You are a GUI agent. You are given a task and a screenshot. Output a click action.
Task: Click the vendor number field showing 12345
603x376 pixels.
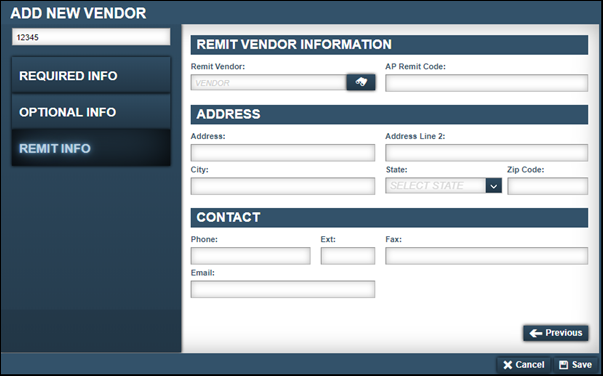coord(91,37)
